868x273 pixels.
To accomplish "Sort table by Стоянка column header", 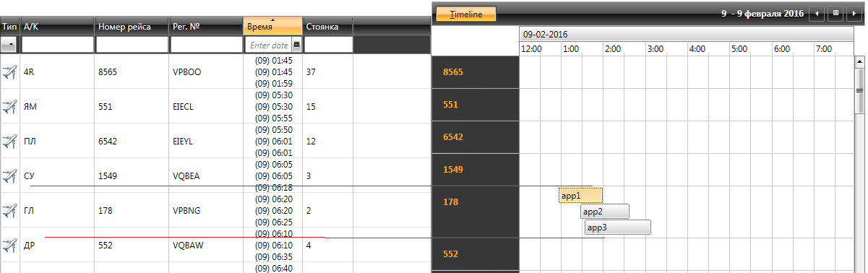I will click(x=327, y=27).
